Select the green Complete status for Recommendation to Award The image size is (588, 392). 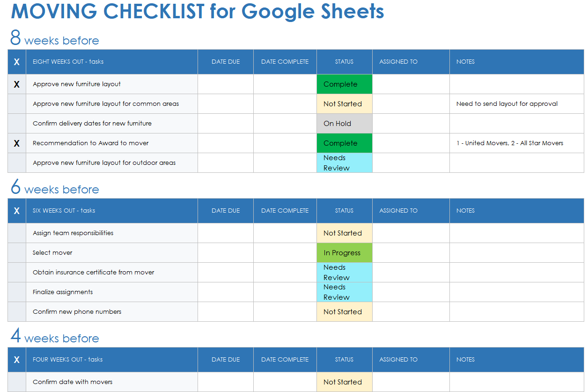click(344, 143)
